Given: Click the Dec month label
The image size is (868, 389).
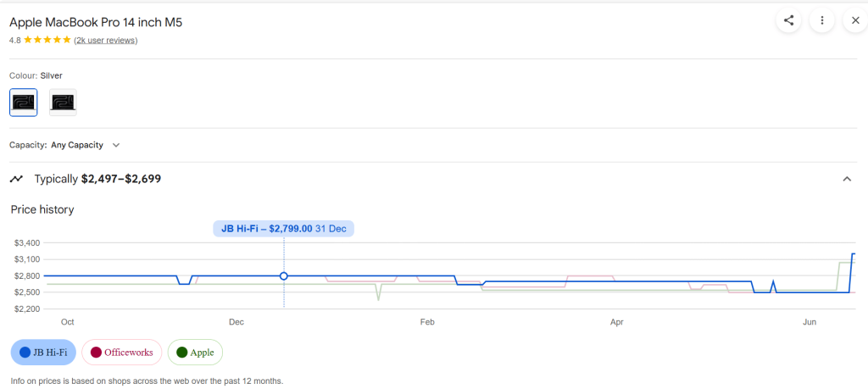Looking at the screenshot, I should tap(236, 321).
